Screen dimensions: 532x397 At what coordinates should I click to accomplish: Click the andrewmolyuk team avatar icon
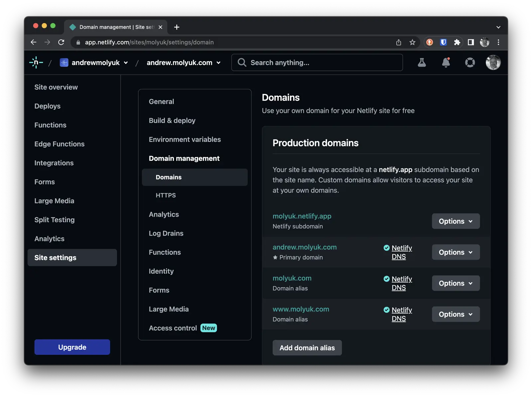pos(64,62)
